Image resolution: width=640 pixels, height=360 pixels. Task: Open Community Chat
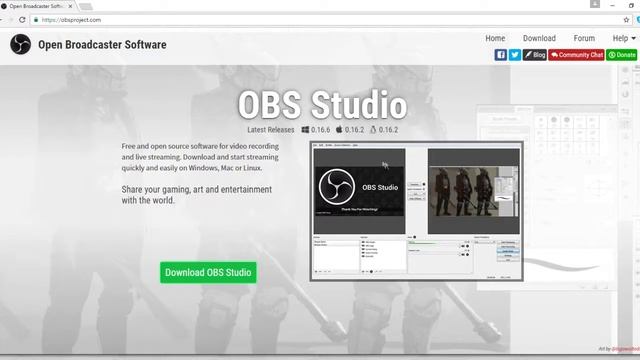576,55
